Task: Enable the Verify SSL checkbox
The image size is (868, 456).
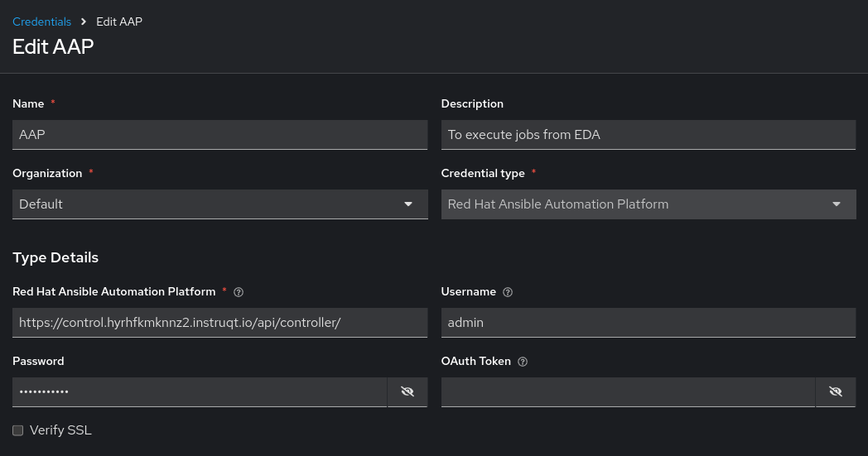Action: tap(17, 430)
